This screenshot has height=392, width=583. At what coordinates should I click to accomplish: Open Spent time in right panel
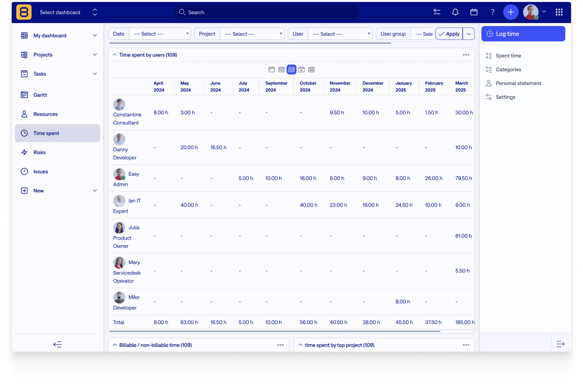[x=508, y=56]
